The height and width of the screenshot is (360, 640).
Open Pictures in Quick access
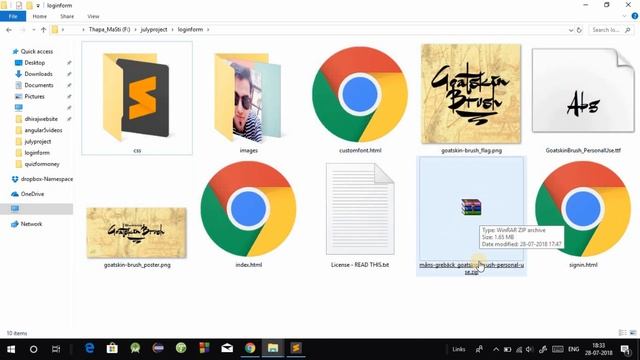tap(34, 97)
